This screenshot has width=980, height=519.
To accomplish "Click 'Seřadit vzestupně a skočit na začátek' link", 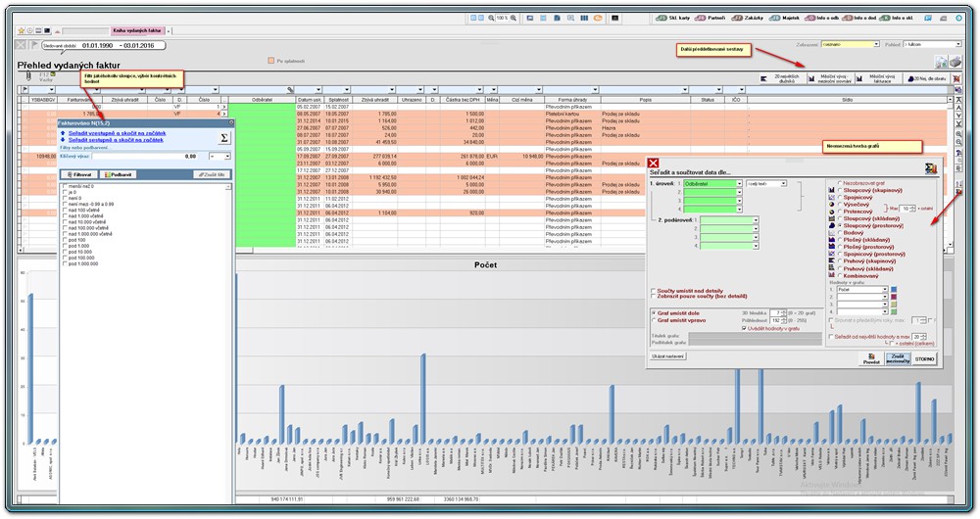I will pyautogui.click(x=117, y=133).
